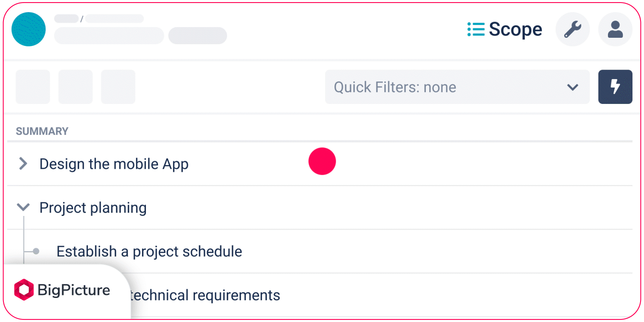Click the teal circular project avatar
Image resolution: width=644 pixels, height=322 pixels.
[x=29, y=29]
